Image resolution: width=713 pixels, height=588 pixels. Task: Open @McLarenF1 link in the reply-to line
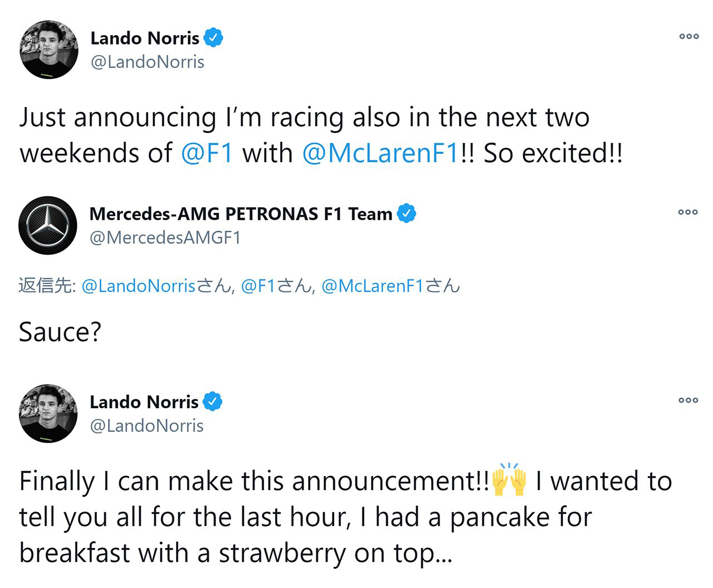(373, 286)
